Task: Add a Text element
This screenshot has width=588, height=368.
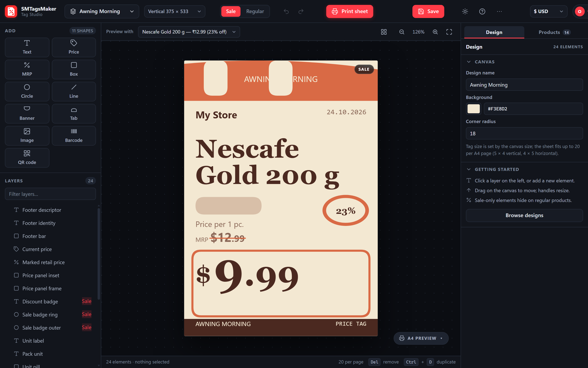Action: click(27, 47)
